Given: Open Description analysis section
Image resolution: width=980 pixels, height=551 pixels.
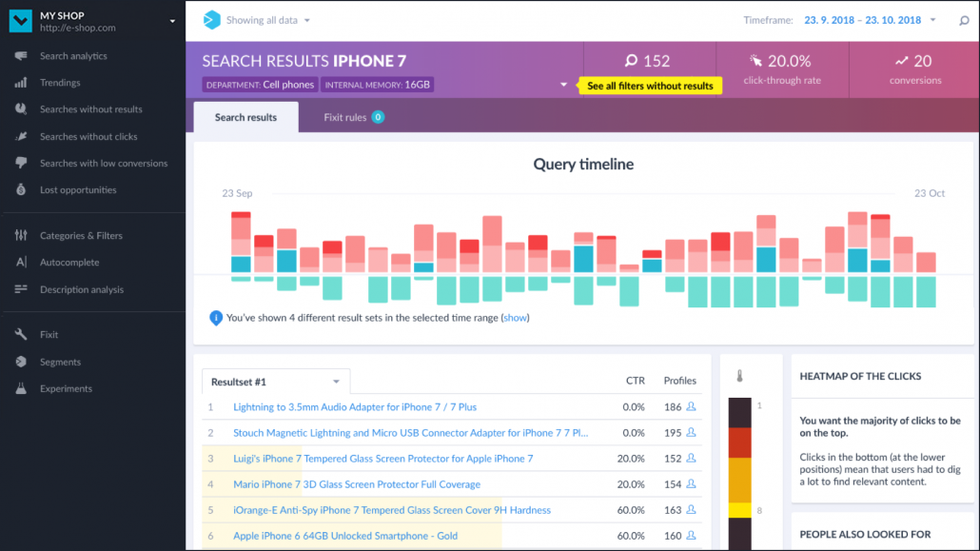Looking at the screenshot, I should tap(82, 289).
